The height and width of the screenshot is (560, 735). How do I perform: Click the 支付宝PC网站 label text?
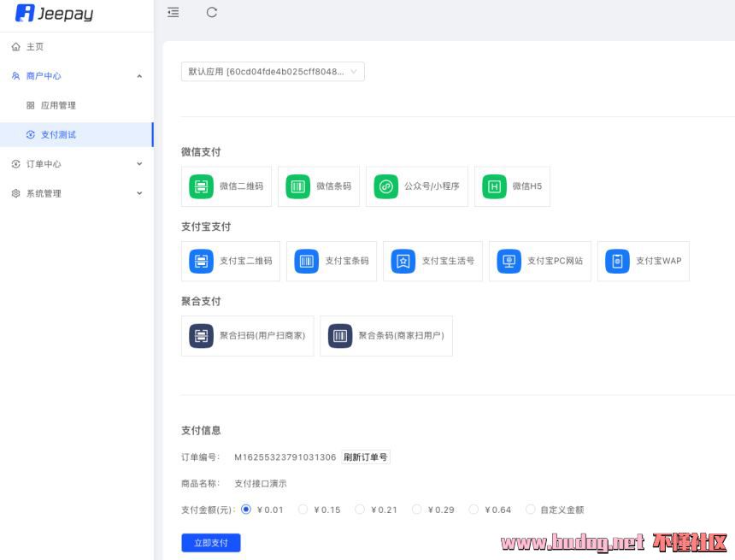(x=556, y=262)
